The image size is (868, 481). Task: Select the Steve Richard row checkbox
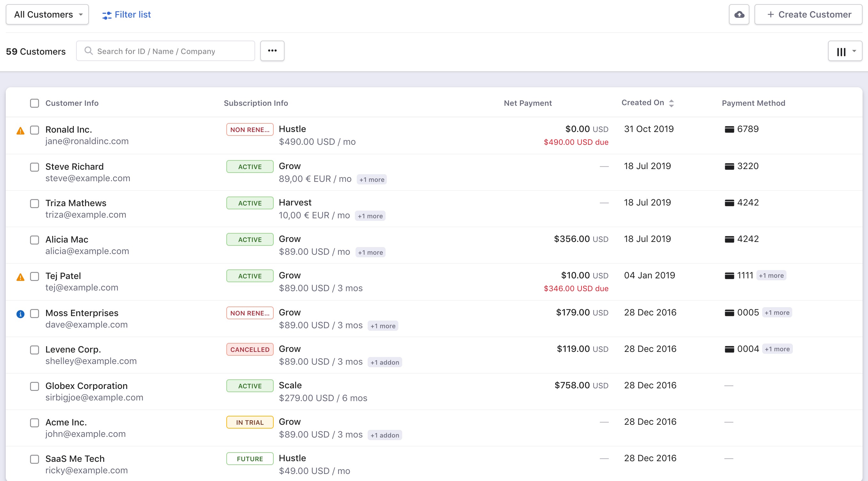pos(35,167)
